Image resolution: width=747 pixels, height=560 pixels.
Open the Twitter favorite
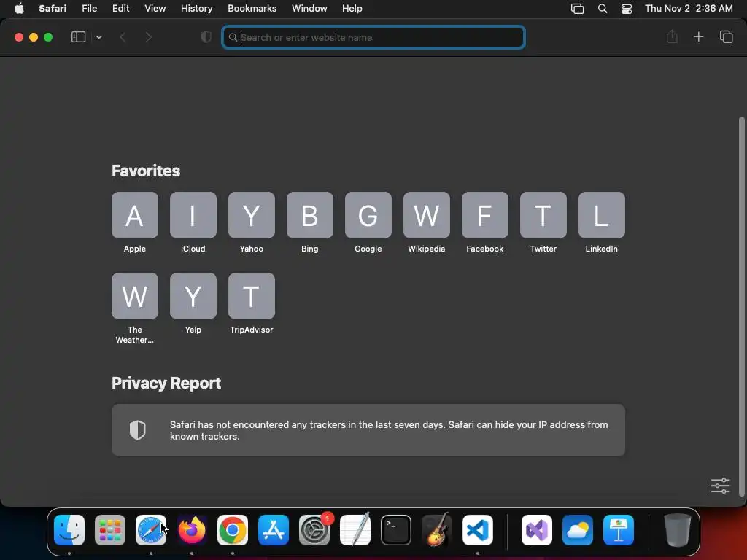(x=543, y=215)
